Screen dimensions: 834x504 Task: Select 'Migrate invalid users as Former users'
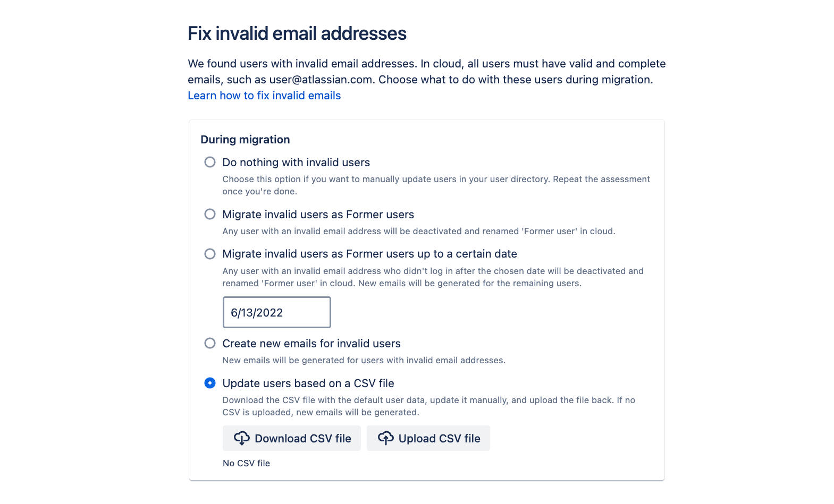pyautogui.click(x=210, y=214)
